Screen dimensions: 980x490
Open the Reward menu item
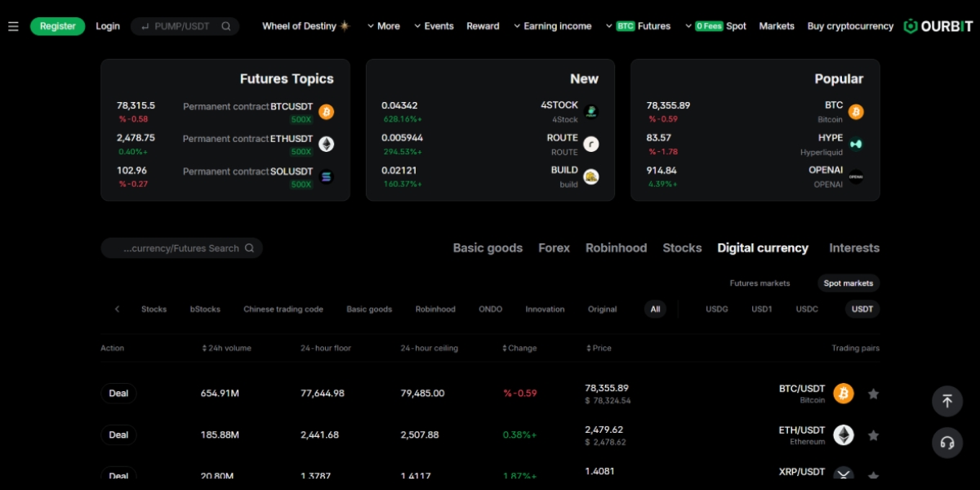(x=483, y=26)
